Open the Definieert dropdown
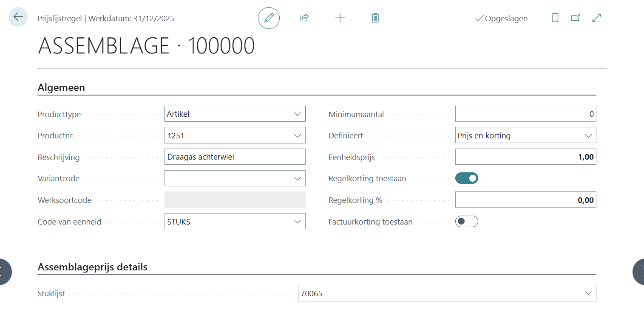The width and height of the screenshot is (644, 326). pos(588,135)
